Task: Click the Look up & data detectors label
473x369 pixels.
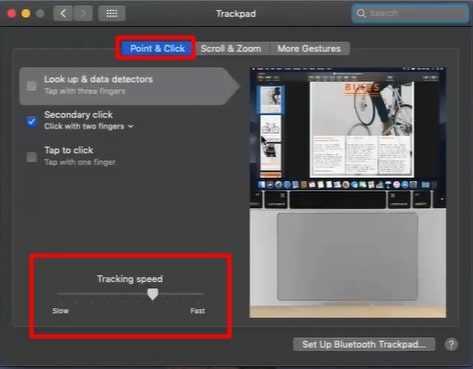Action: tap(98, 79)
